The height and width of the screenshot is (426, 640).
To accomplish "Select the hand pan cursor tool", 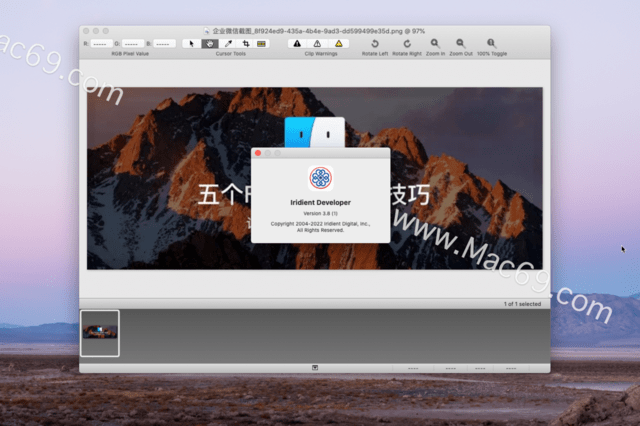I will pyautogui.click(x=209, y=44).
